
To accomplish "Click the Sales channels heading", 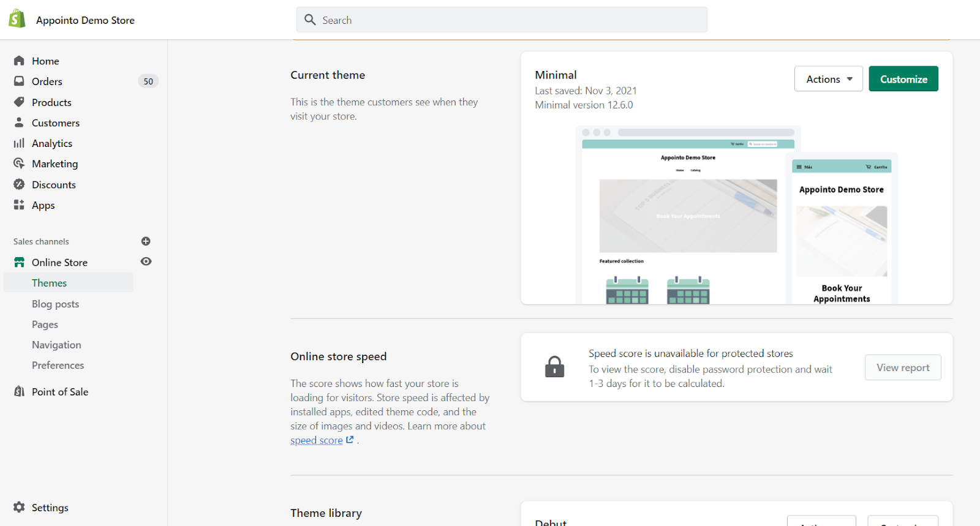I will [x=41, y=242].
